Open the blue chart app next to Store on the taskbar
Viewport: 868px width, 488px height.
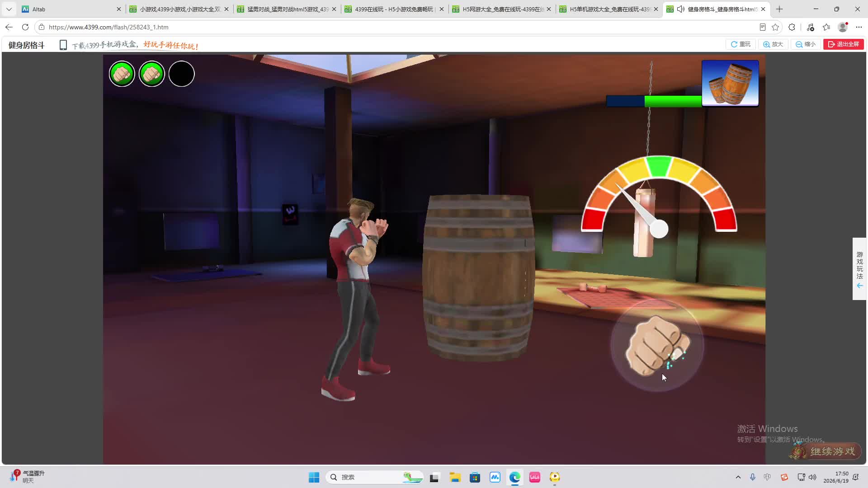pos(495,477)
